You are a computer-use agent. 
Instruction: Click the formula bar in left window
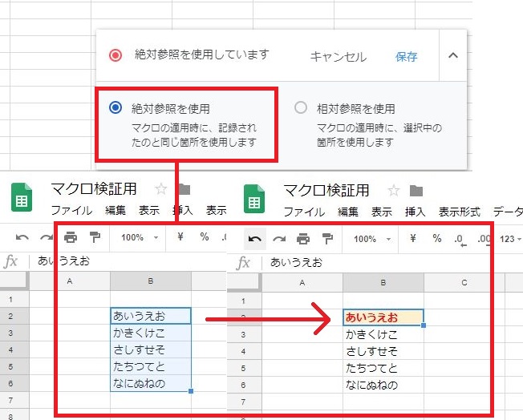[130, 261]
